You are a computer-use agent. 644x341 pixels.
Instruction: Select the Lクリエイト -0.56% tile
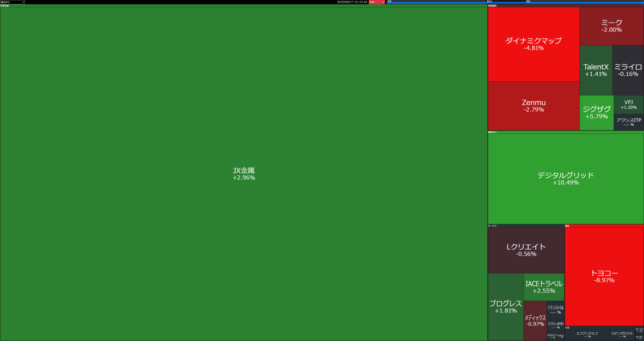[526, 250]
